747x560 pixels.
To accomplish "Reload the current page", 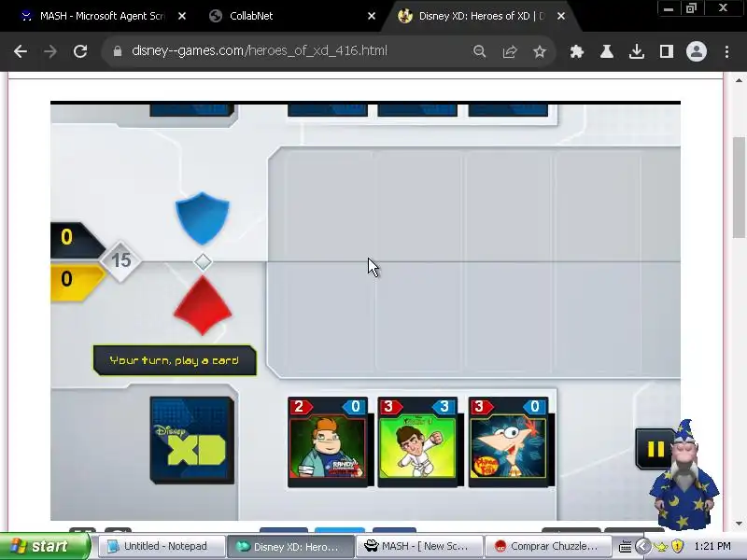I will click(80, 51).
